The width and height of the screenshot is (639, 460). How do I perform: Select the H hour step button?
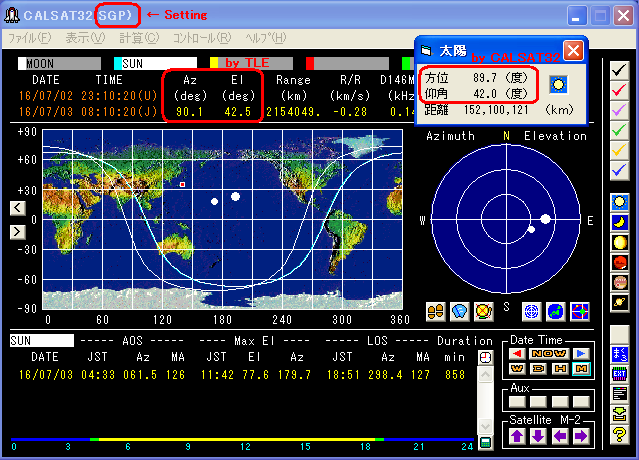[560, 369]
